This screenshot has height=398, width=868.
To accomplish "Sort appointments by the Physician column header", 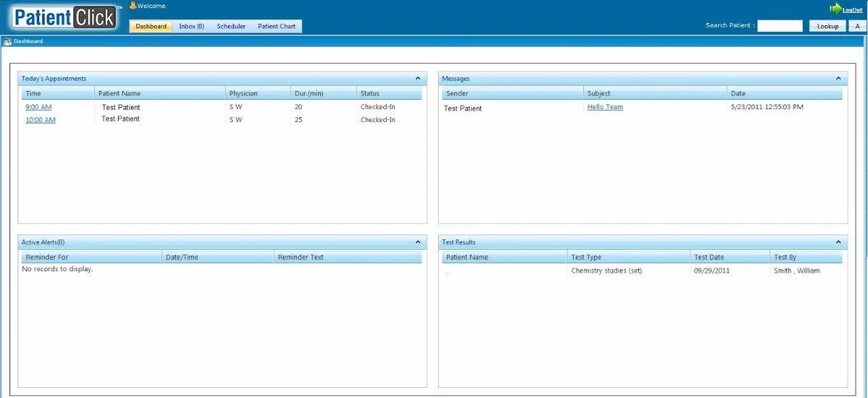I will 243,93.
